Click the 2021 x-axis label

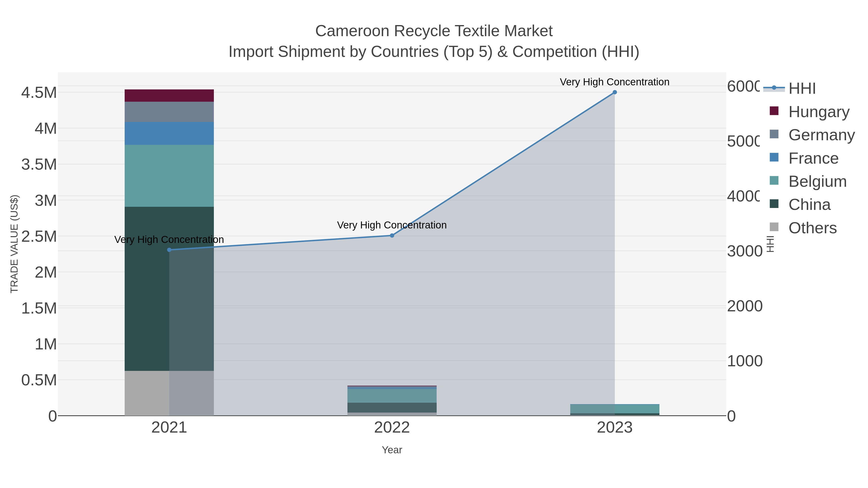pos(169,428)
